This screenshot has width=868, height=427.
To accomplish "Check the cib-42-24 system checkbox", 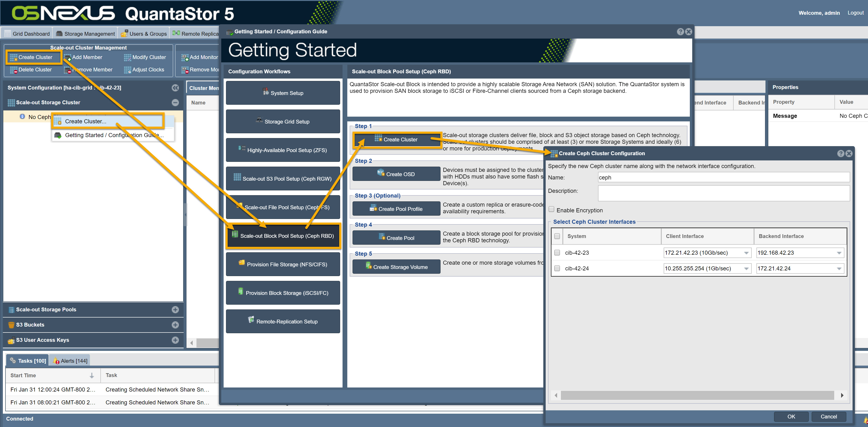I will (557, 268).
